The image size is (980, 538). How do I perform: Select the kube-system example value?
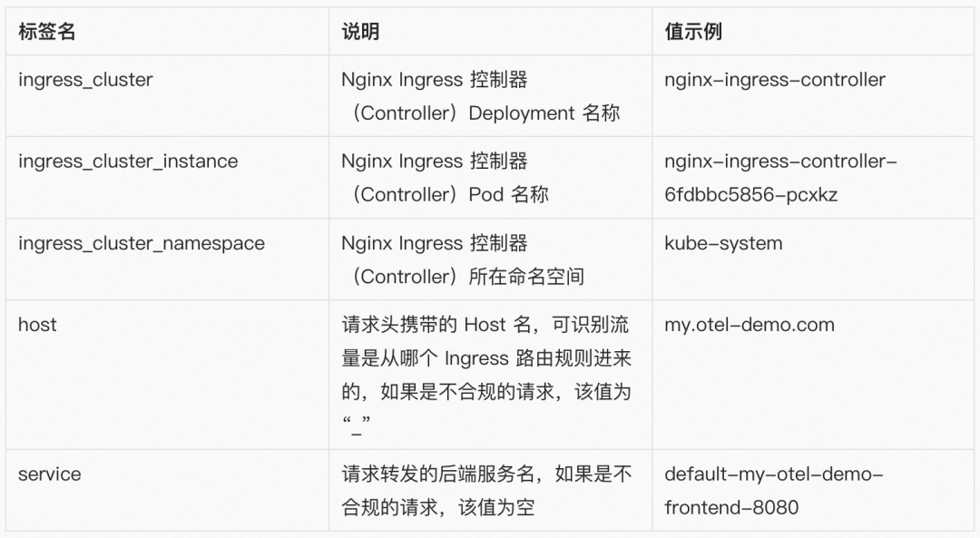(723, 243)
